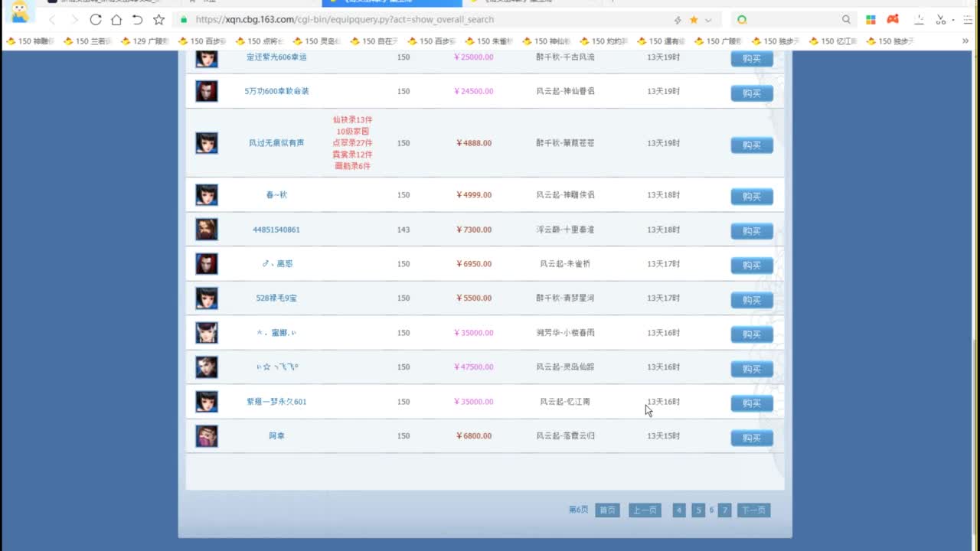Click the star bookmark icon beside home
Image resolution: width=980 pixels, height=551 pixels.
click(158, 20)
